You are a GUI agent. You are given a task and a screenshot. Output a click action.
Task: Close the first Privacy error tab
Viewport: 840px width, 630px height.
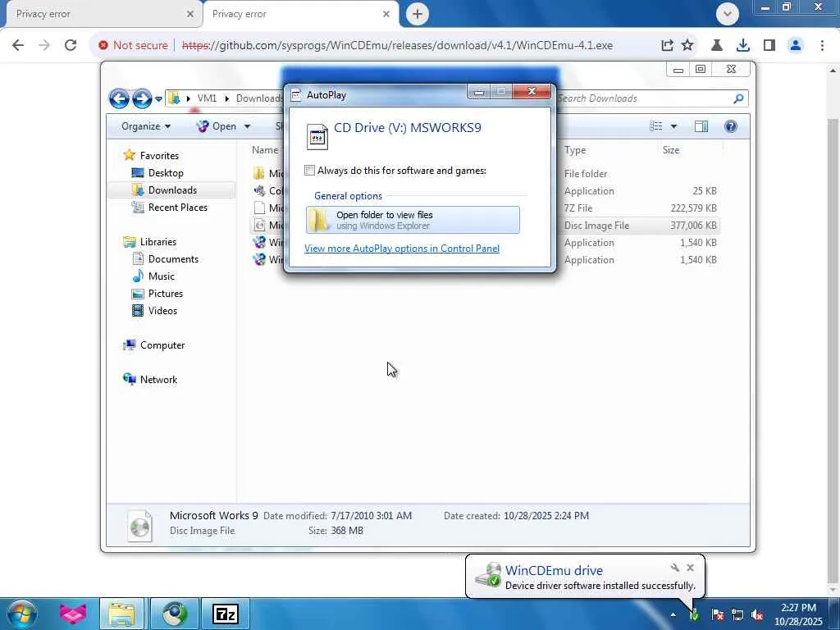point(190,15)
